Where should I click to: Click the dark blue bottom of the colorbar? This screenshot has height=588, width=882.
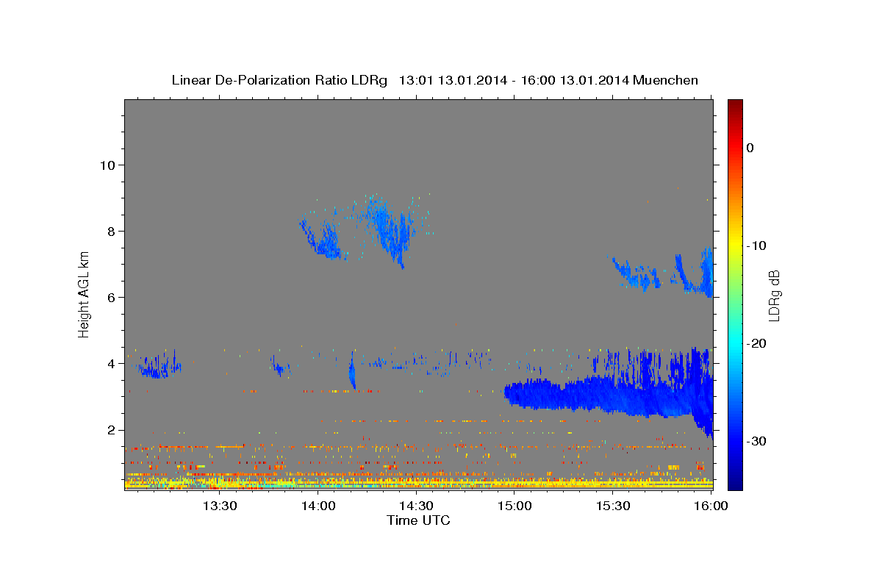point(735,481)
